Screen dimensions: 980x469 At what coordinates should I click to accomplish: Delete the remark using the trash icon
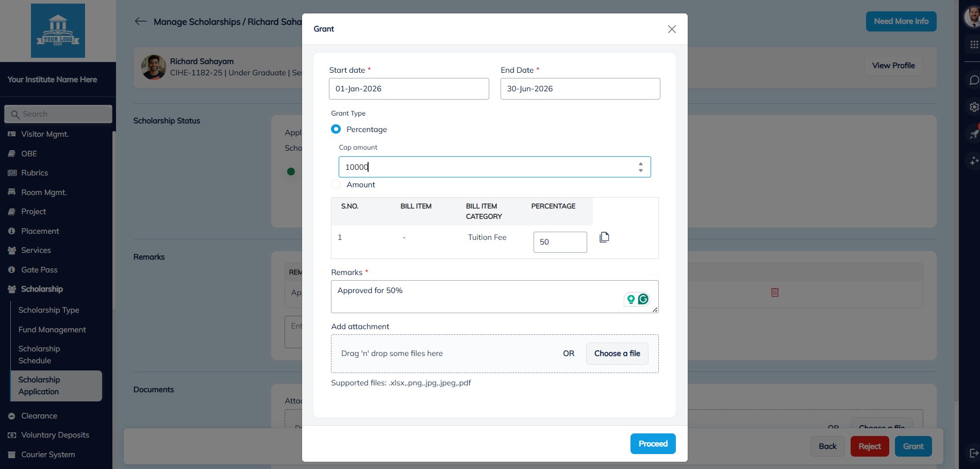[775, 292]
